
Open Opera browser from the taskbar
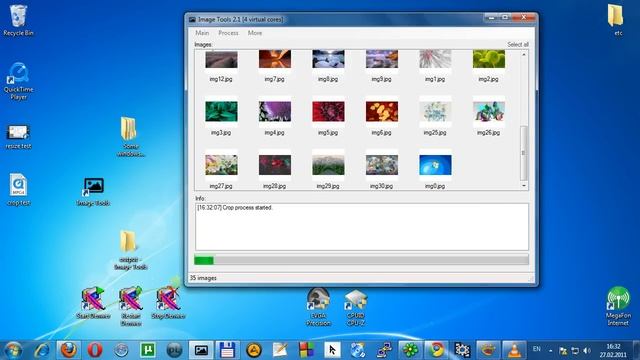[95, 350]
